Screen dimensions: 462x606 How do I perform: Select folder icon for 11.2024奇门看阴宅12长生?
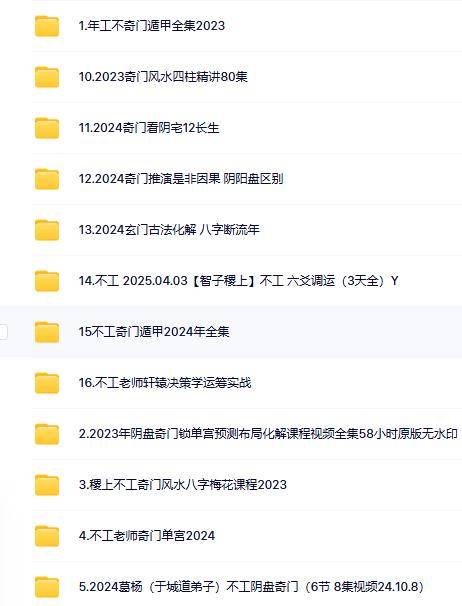coord(47,128)
